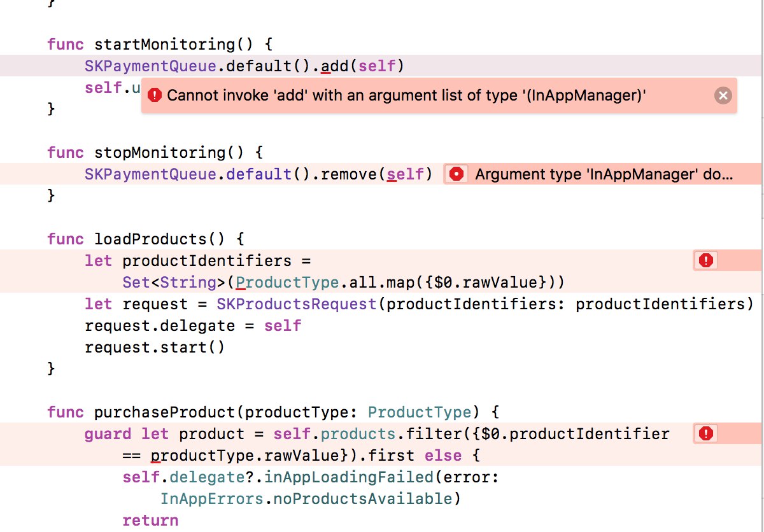
Task: Click 'add' in the SKPaymentQueue add line
Action: coord(336,66)
